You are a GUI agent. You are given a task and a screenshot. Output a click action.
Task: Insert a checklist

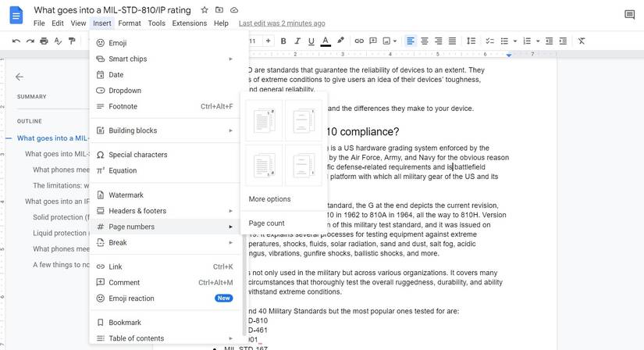[489, 41]
